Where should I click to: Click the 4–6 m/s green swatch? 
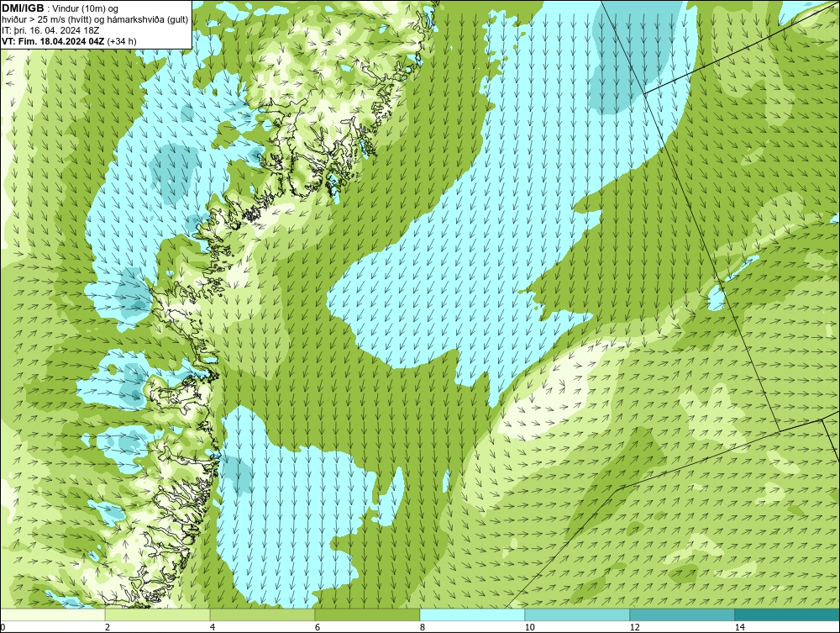coord(262,615)
